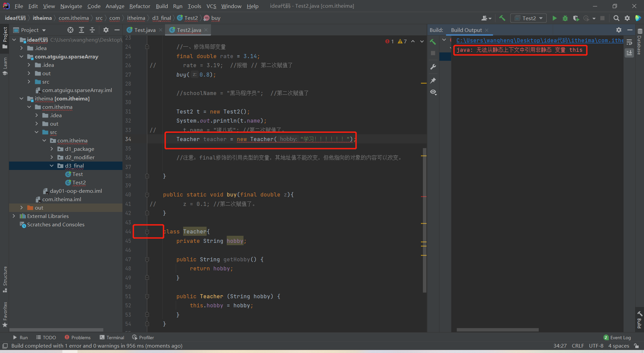The image size is (644, 353).
Task: Expand the orange out folder
Action: pyautogui.click(x=21, y=208)
